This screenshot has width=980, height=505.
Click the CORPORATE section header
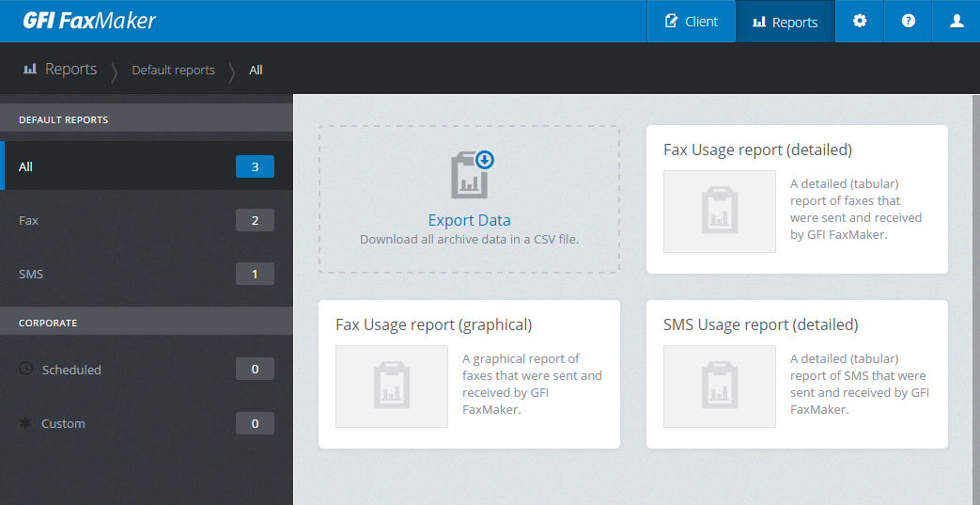[x=147, y=321]
